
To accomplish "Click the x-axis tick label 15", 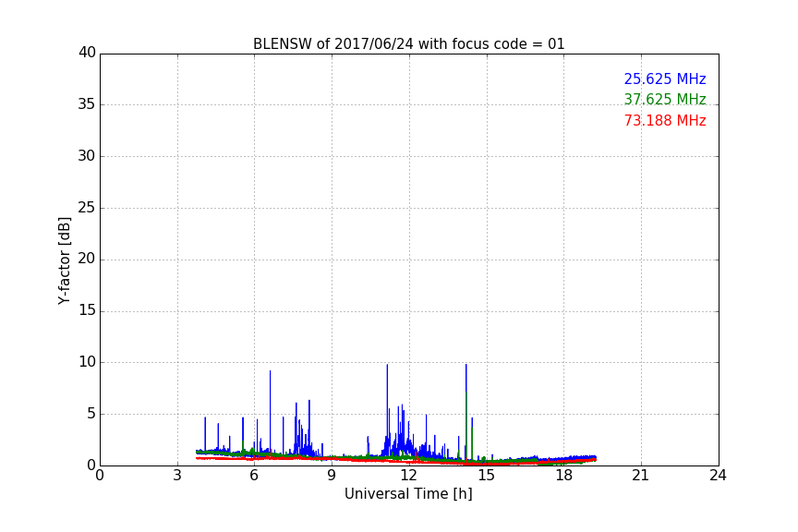I will click(487, 476).
